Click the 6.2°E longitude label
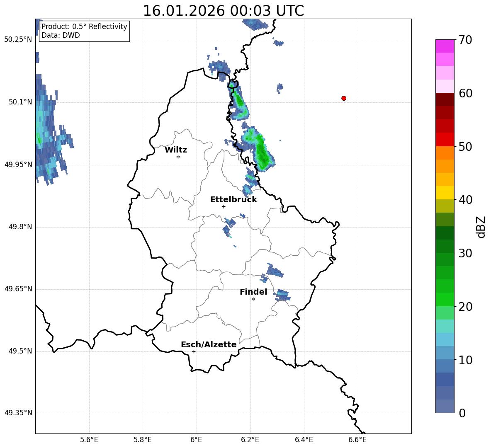Screen dimensions: 491x448 coord(250,440)
